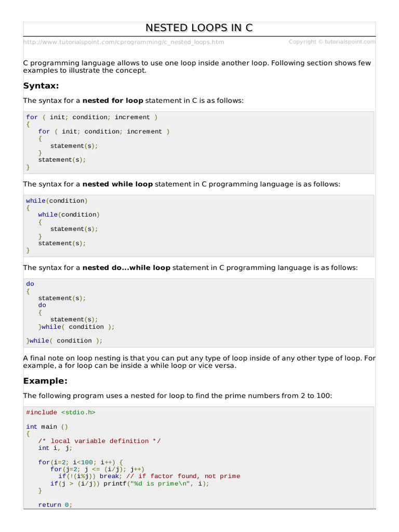Click the inner indented for loop syntax line

coord(104,131)
